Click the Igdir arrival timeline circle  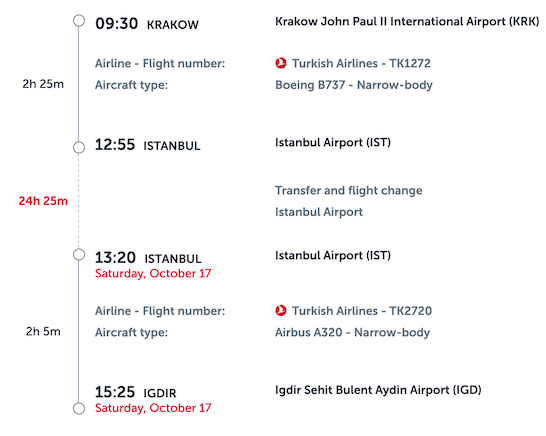pyautogui.click(x=79, y=408)
